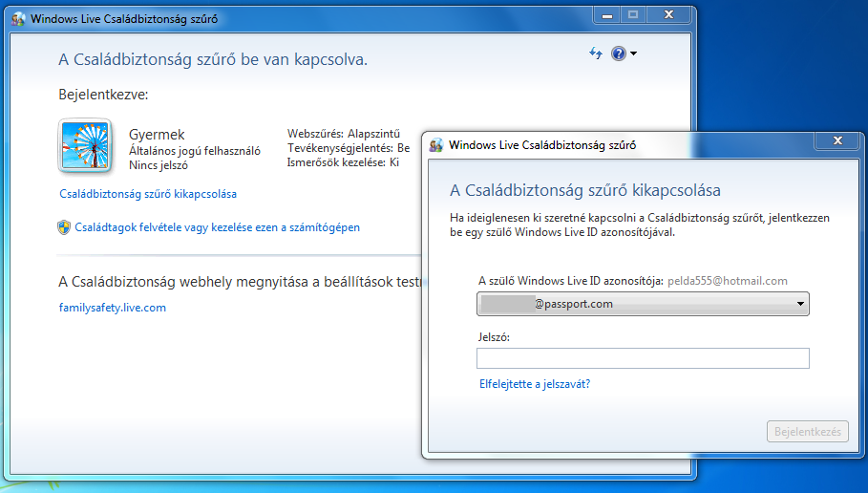Expand the arrow next to help icon

[633, 54]
